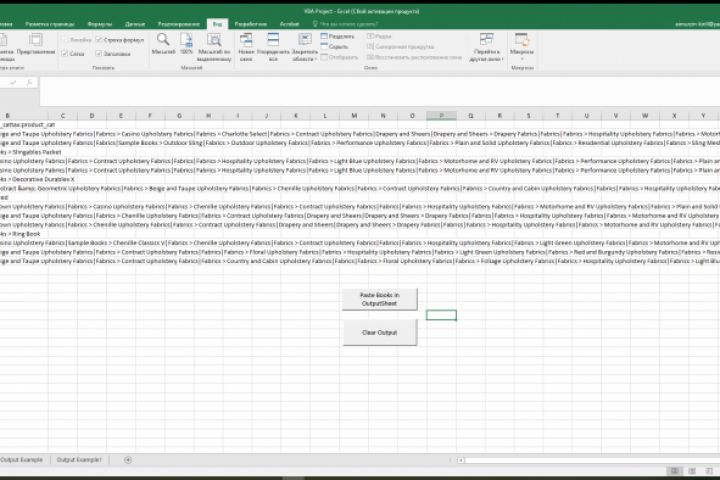Click the formula bar confirm checkmark icon
The height and width of the screenshot is (480, 720).
click(x=13, y=82)
